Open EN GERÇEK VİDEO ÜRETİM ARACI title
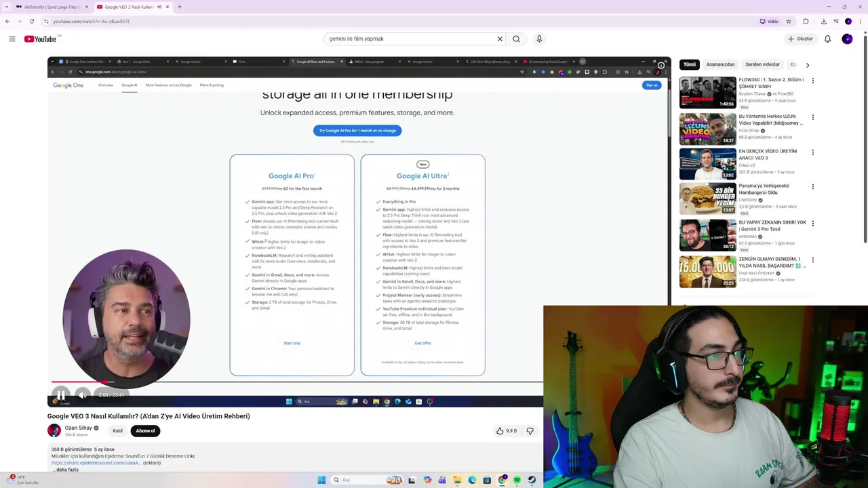Image resolution: width=868 pixels, height=488 pixels. tap(768, 155)
